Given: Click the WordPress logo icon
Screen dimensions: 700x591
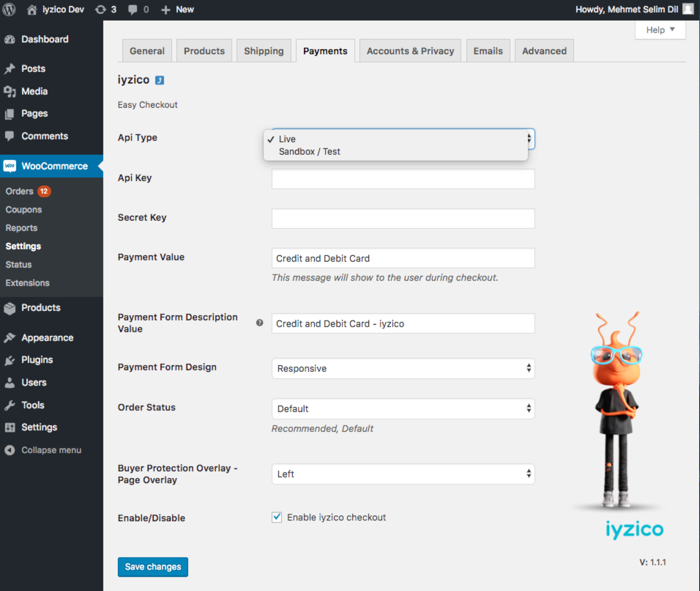Looking at the screenshot, I should coord(9,9).
